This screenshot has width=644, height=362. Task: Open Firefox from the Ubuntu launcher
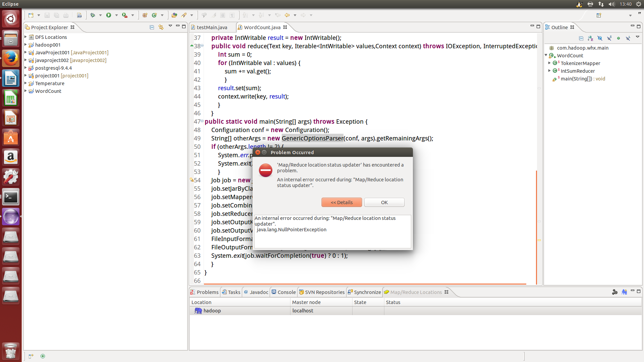pos(11,59)
